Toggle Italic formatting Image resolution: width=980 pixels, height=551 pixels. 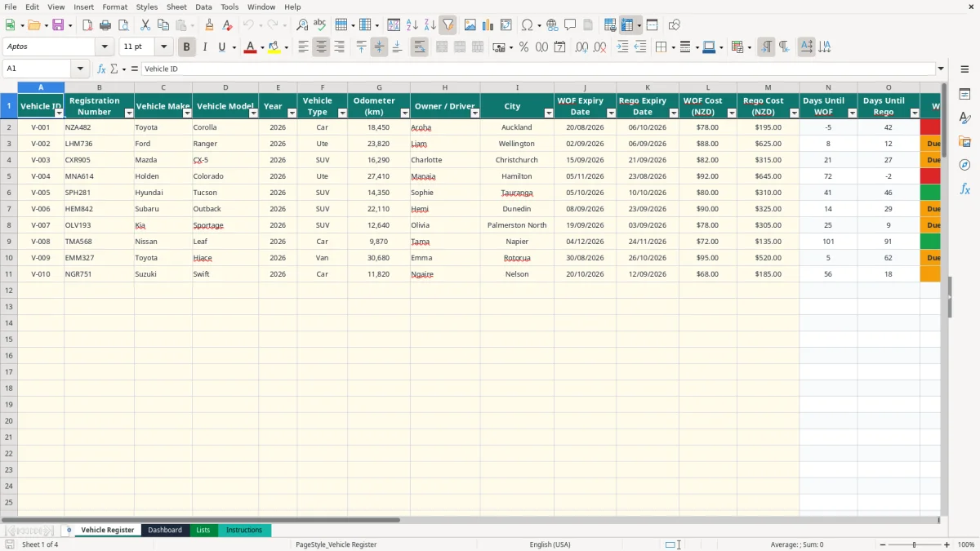[x=204, y=47]
